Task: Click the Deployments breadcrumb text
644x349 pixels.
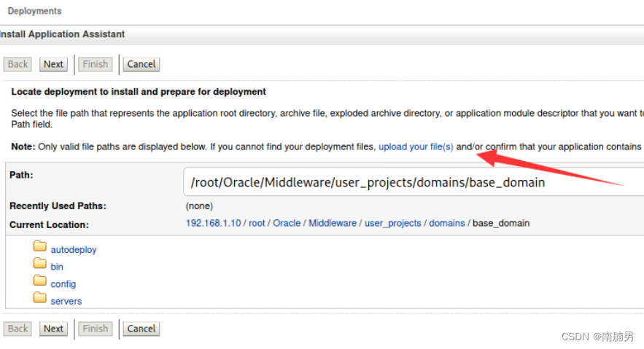Action: pyautogui.click(x=34, y=11)
